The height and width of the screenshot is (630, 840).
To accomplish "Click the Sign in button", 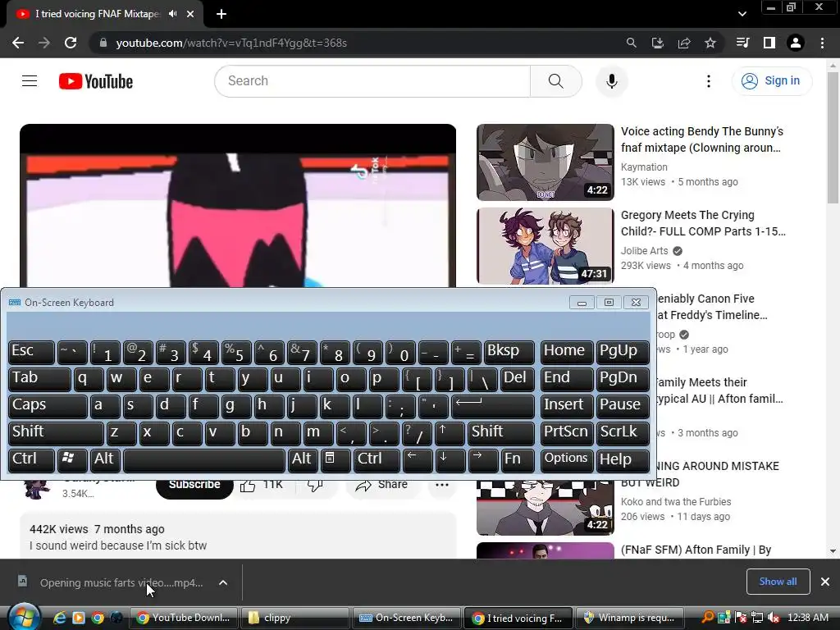I will [772, 81].
